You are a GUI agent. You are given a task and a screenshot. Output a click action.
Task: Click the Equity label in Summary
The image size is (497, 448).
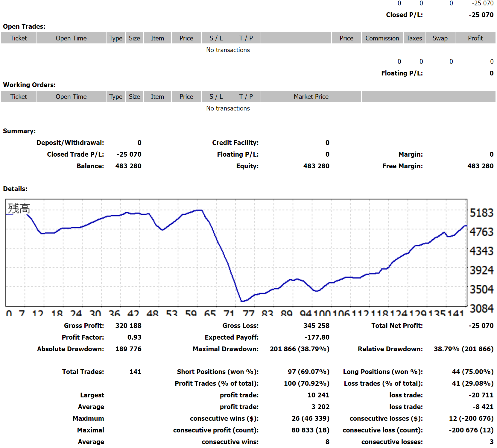point(247,166)
